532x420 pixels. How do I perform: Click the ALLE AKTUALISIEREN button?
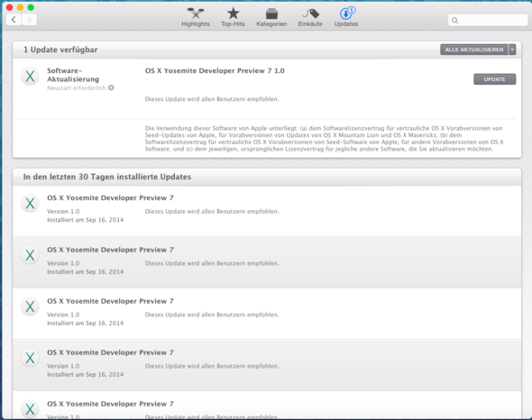pyautogui.click(x=474, y=50)
